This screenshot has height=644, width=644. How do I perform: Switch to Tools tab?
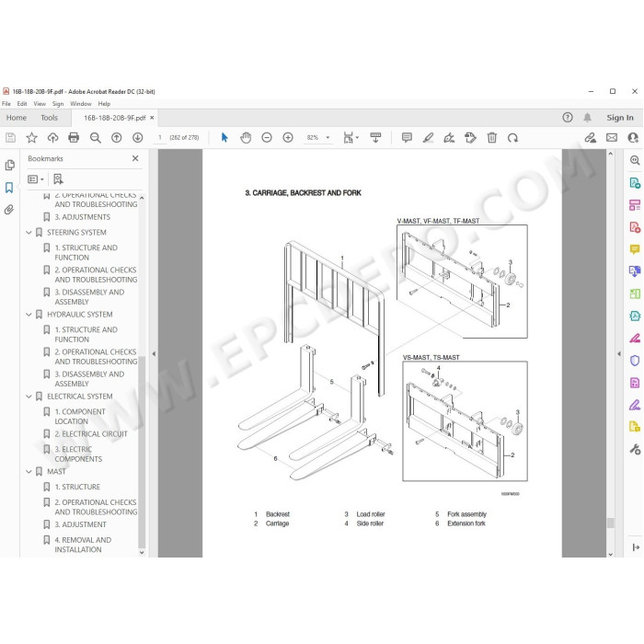pyautogui.click(x=50, y=118)
